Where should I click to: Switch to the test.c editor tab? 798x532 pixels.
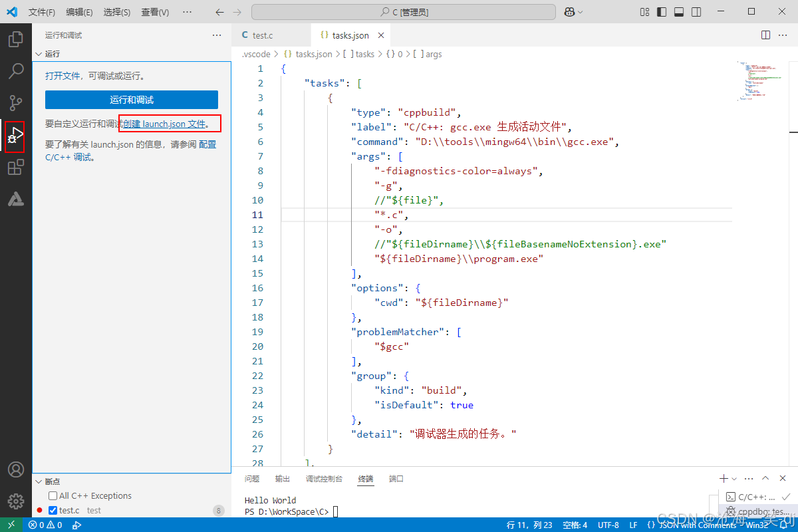(x=271, y=35)
